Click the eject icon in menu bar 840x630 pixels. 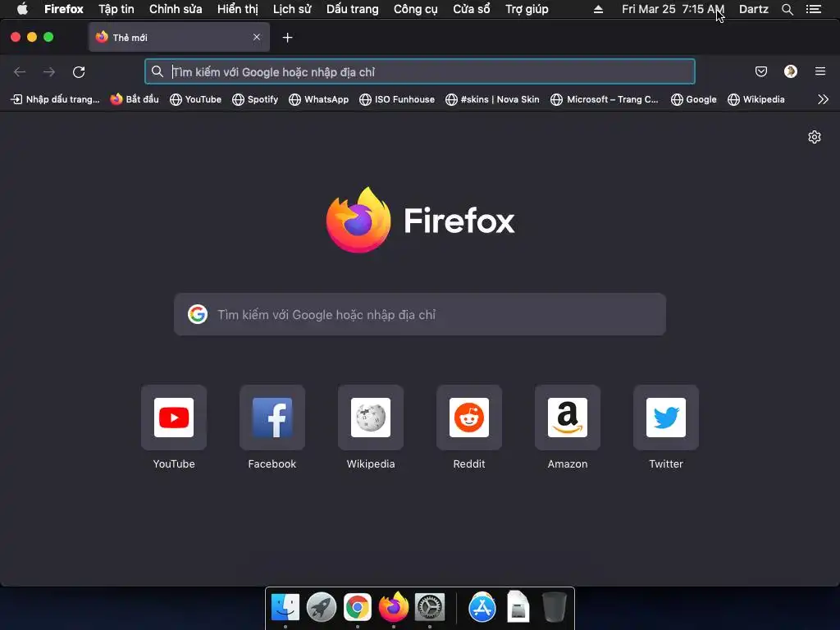[x=598, y=9]
